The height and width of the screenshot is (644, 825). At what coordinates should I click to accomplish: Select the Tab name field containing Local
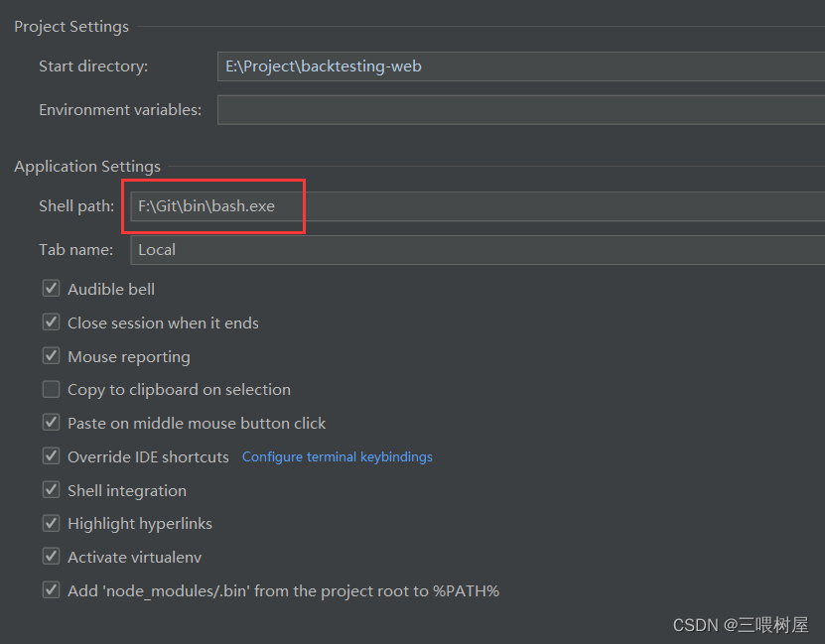click(477, 250)
